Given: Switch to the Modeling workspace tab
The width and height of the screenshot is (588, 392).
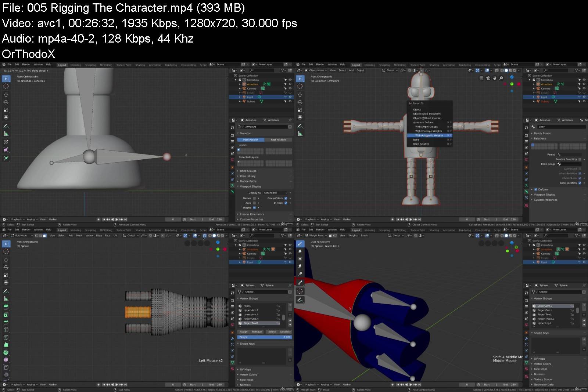Looking at the screenshot, I should click(x=76, y=65).
